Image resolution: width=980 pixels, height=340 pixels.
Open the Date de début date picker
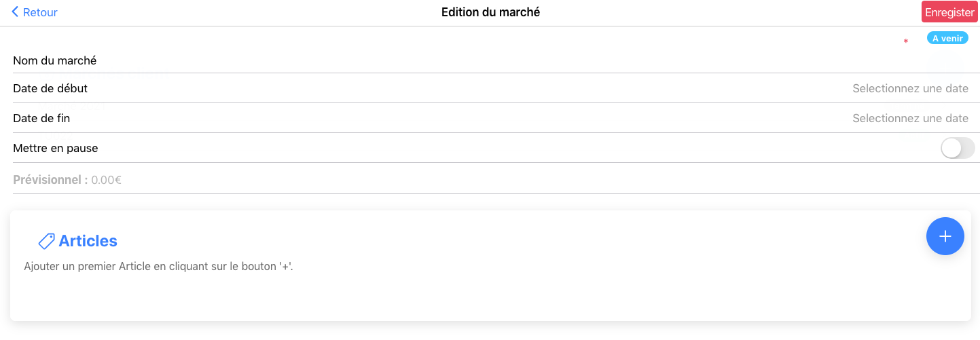[909, 88]
